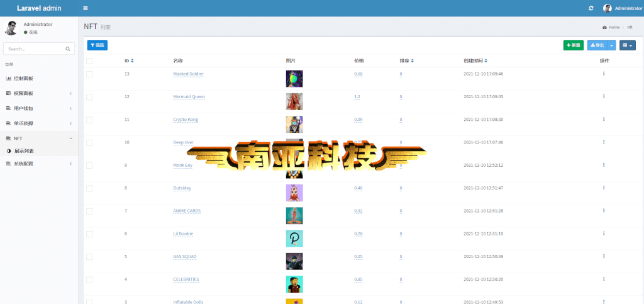This screenshot has height=304, width=644.
Task: Check the row 9 Monk Eey checkbox
Action: coord(89,166)
